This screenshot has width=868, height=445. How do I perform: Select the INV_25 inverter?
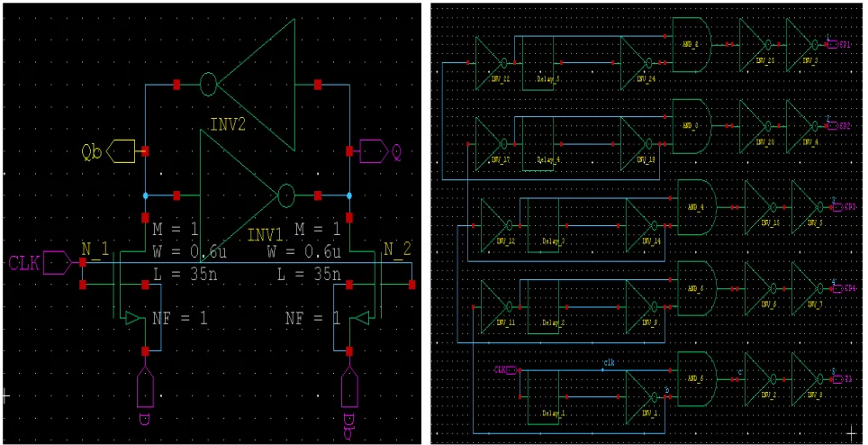[756, 44]
